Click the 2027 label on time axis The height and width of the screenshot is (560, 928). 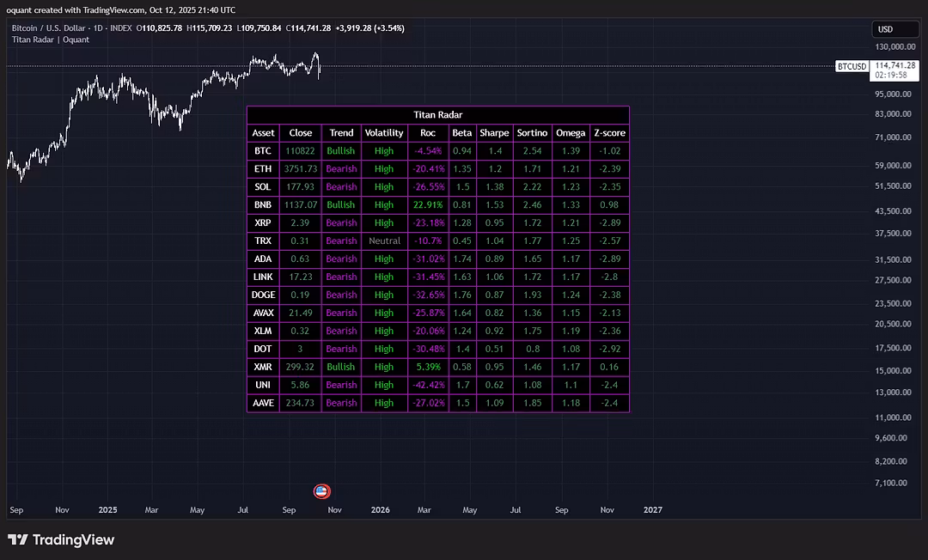coord(652,510)
